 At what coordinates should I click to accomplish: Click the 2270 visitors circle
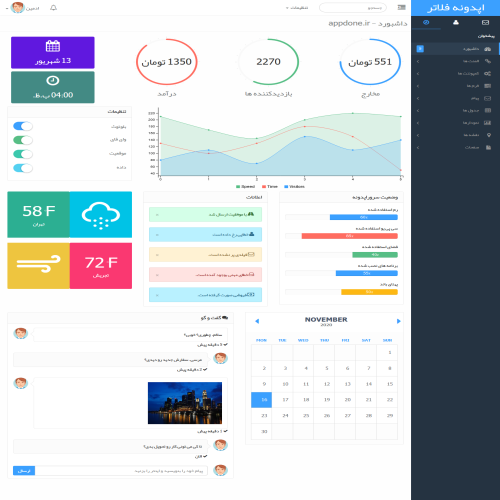click(x=268, y=62)
